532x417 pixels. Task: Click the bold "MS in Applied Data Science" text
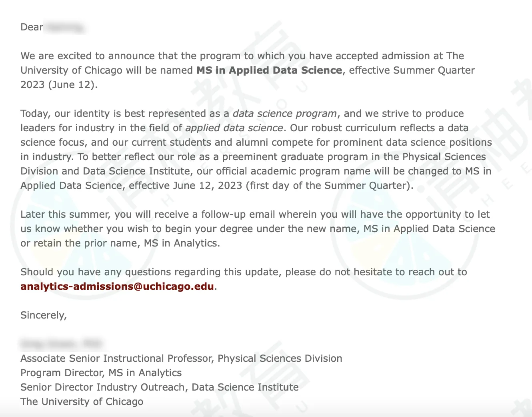click(269, 70)
